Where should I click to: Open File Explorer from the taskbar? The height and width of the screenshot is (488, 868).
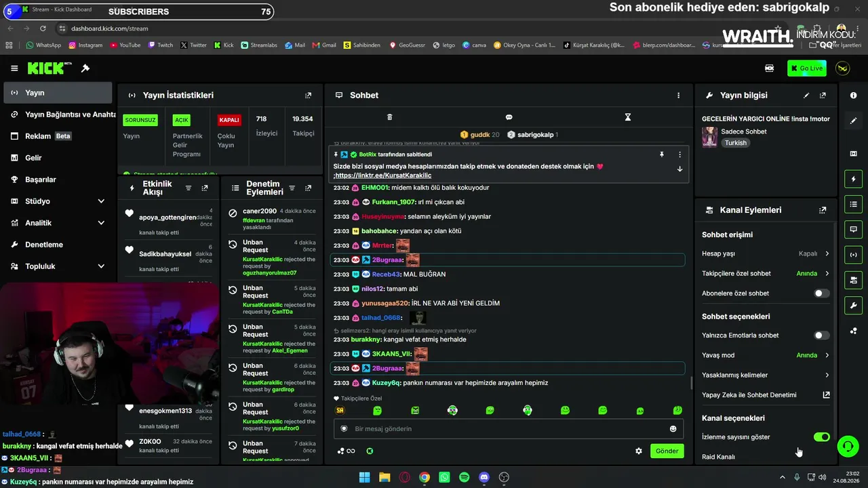point(384,477)
